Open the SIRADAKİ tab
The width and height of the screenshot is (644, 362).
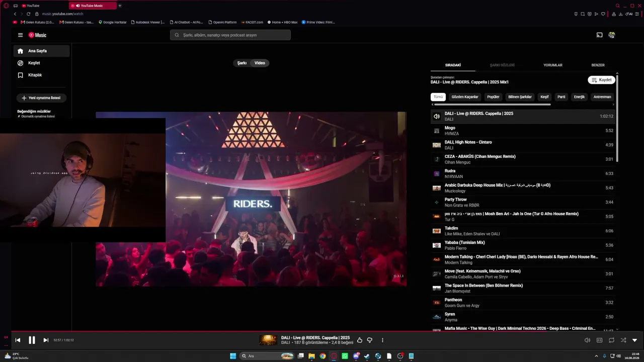(453, 65)
